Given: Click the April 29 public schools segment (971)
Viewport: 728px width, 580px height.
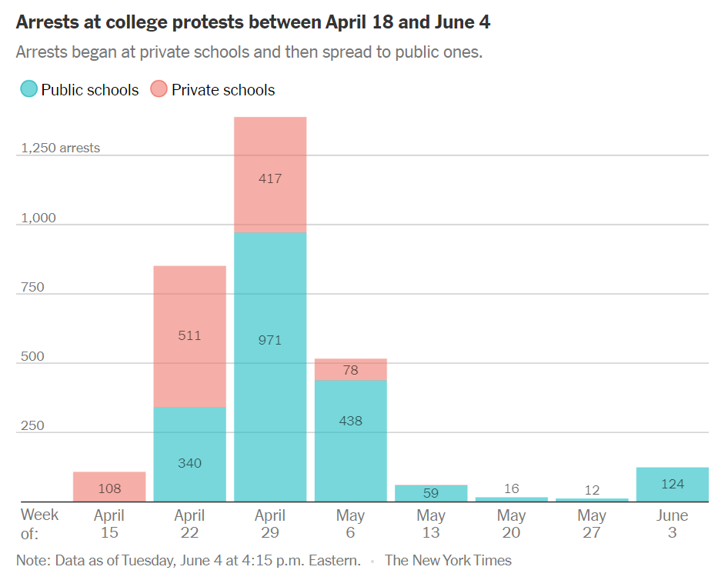Looking at the screenshot, I should click(270, 366).
